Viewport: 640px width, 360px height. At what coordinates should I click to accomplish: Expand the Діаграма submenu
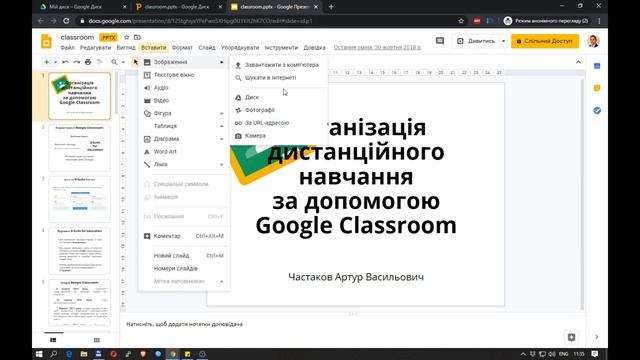pos(222,139)
